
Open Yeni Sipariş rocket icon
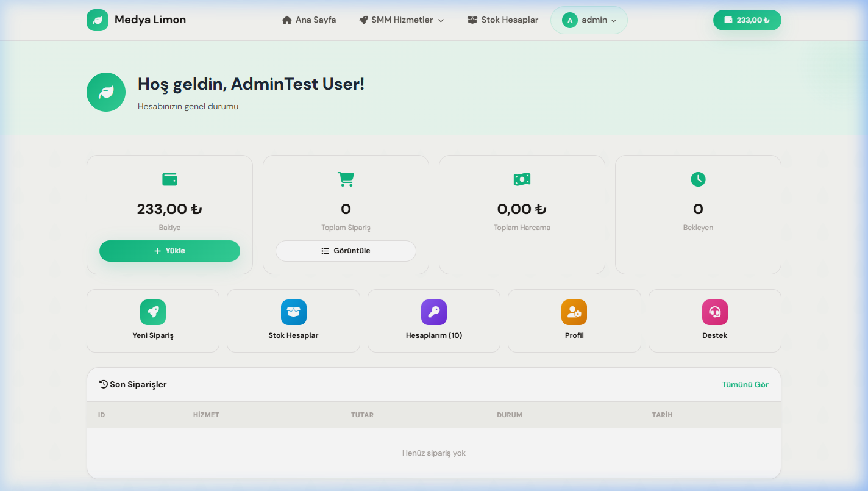pos(153,312)
